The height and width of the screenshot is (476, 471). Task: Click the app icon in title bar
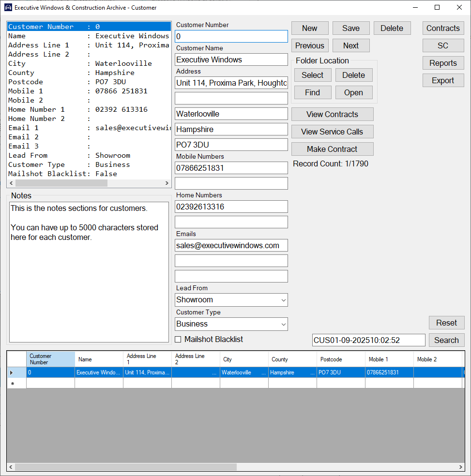pos(8,7)
